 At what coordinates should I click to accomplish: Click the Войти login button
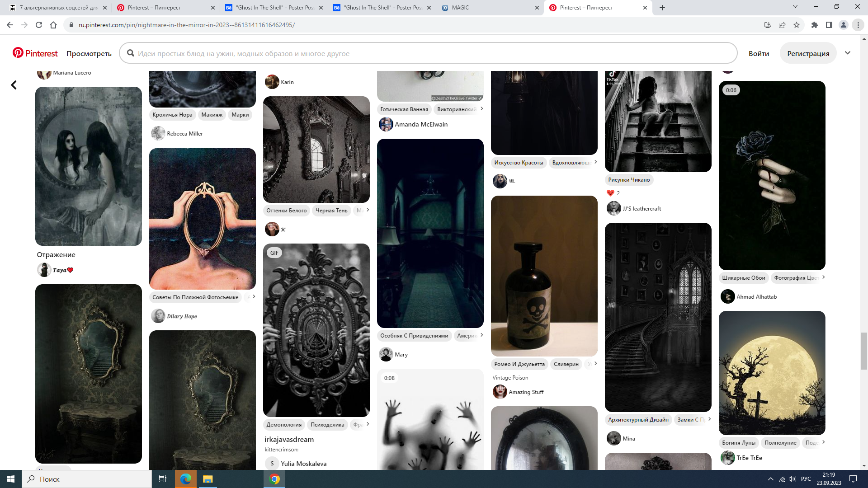(759, 53)
